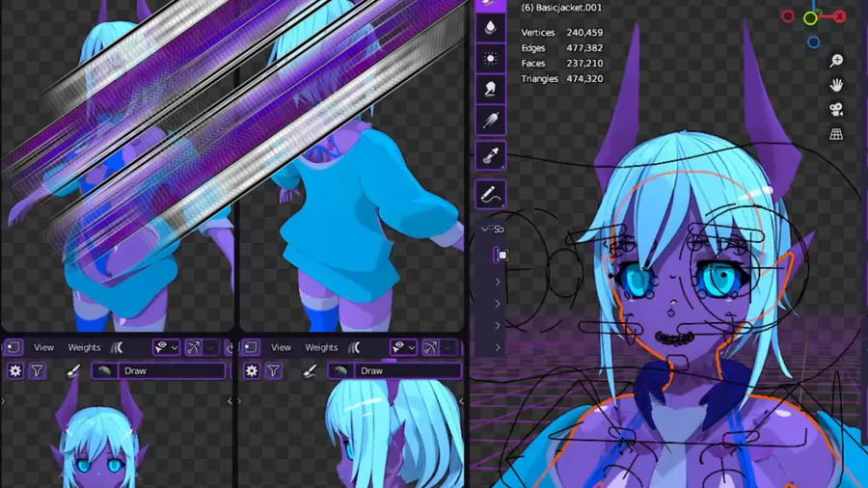
Task: Click funnel filter icon in left viewport
Action: point(37,370)
